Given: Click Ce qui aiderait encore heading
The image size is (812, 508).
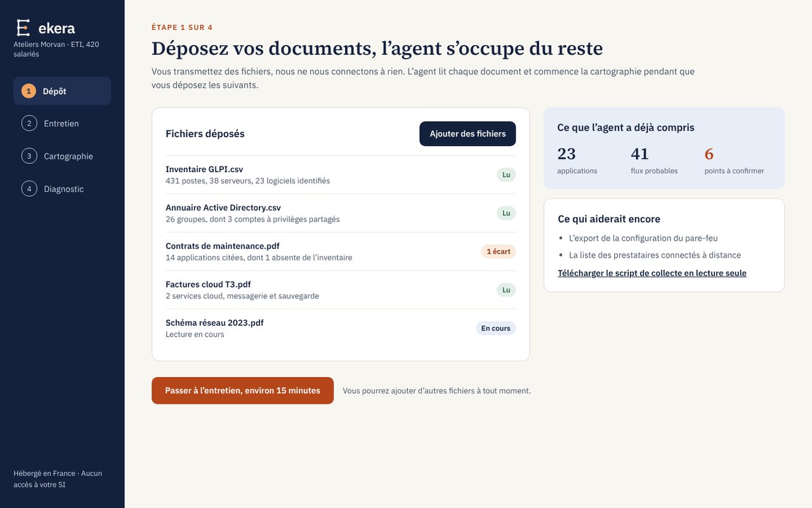Looking at the screenshot, I should point(609,218).
